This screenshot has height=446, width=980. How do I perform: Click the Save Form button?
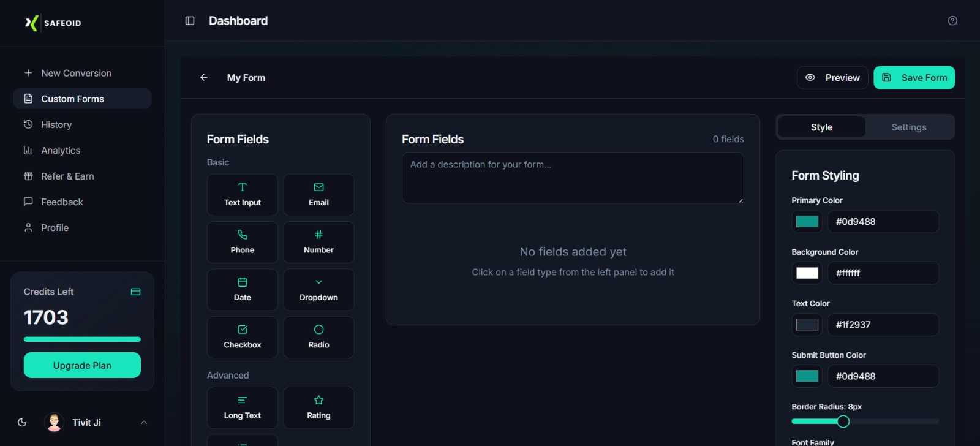tap(914, 78)
